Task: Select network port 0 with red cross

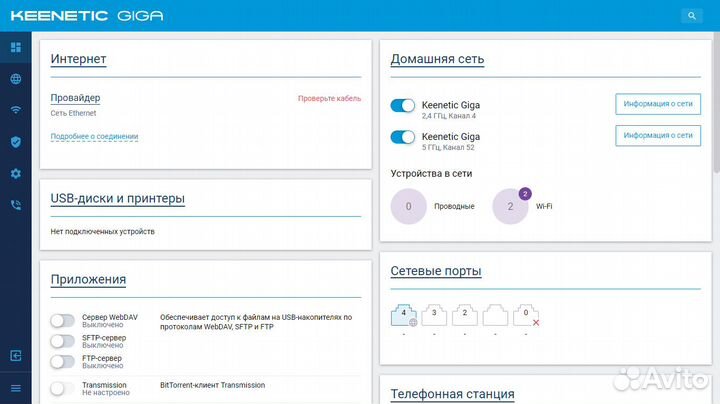Action: [526, 315]
